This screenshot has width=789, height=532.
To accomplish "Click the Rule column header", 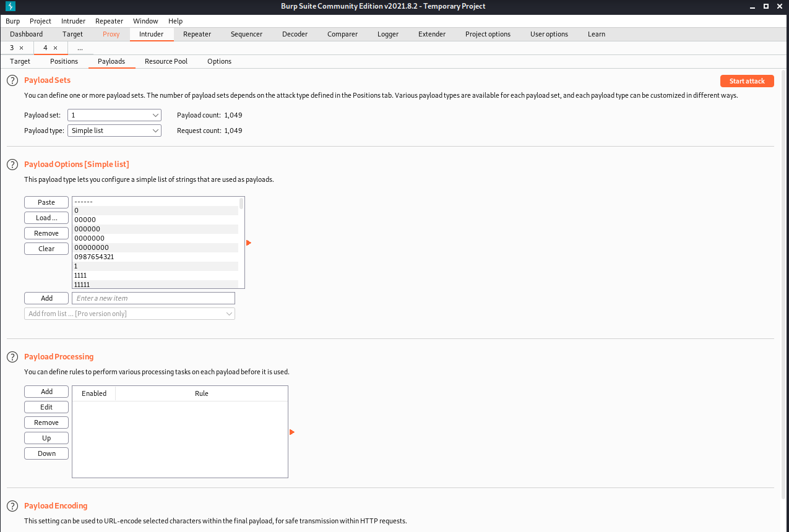I will click(202, 393).
